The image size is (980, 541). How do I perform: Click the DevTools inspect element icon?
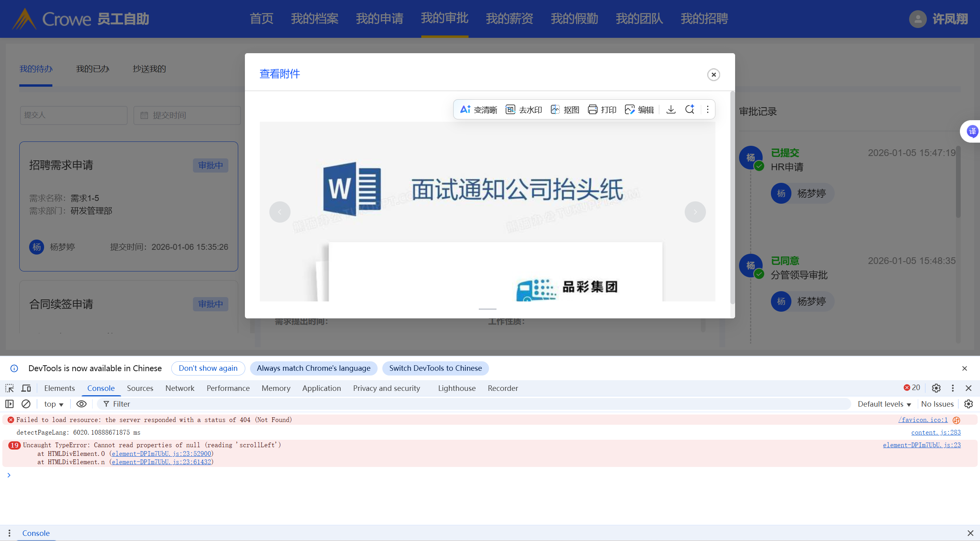tap(9, 388)
